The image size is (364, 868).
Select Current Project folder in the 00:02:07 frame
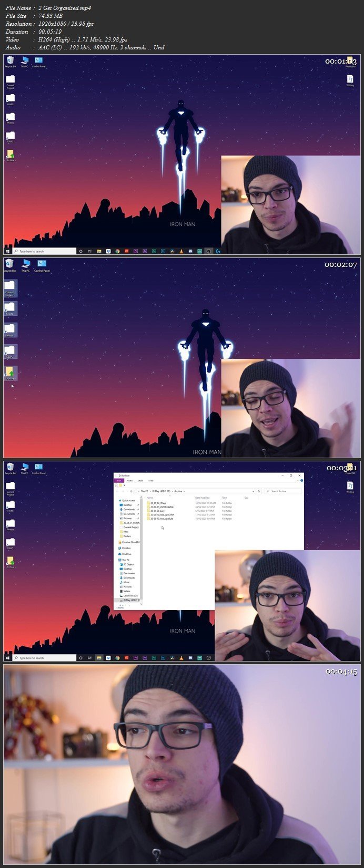[10, 288]
